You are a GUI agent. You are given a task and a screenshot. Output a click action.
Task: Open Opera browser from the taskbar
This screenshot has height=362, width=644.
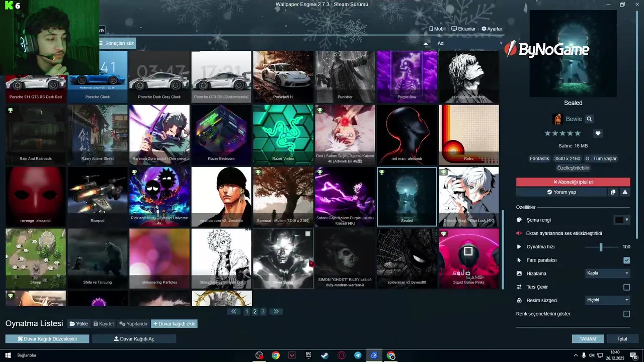(x=342, y=355)
